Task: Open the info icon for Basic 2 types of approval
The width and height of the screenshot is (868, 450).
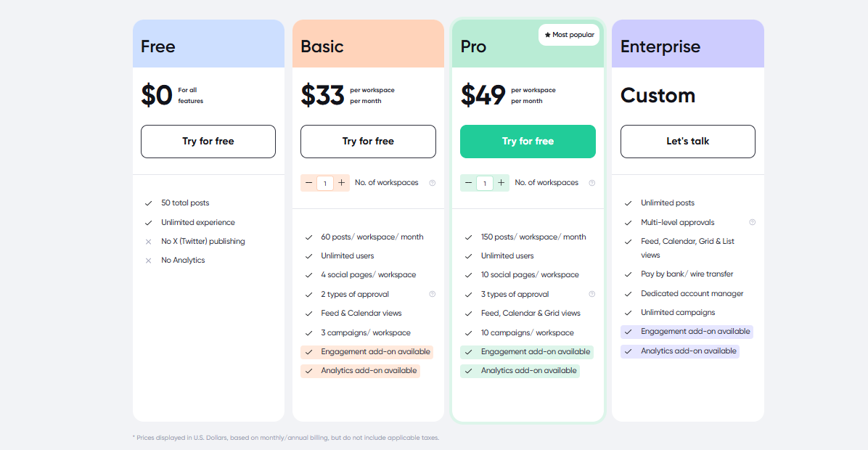Action: coord(433,294)
